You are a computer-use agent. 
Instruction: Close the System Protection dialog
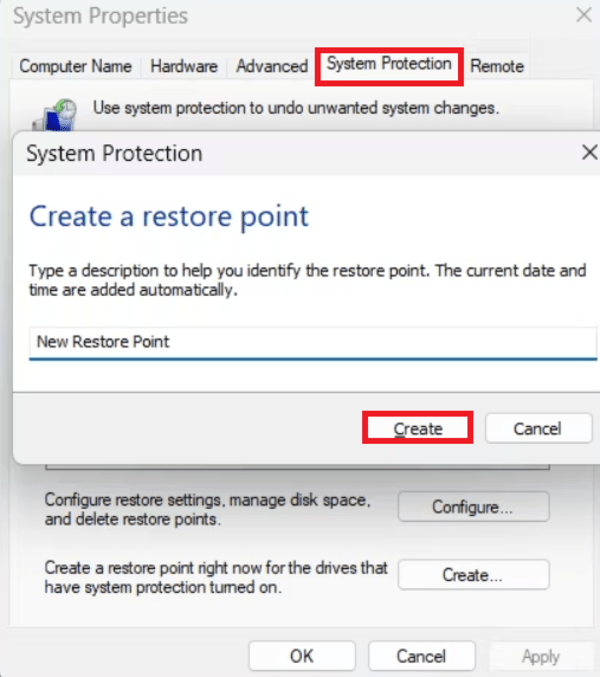[x=589, y=153]
